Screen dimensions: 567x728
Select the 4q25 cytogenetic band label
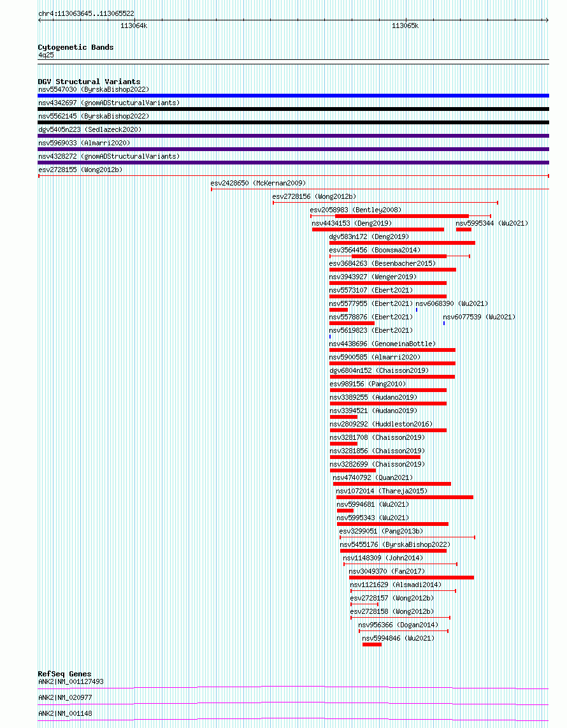[x=46, y=55]
